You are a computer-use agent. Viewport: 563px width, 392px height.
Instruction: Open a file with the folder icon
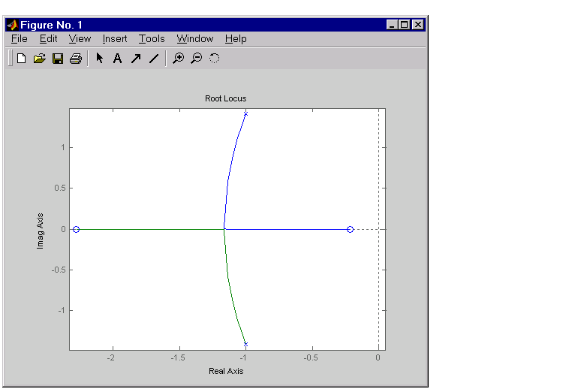(x=40, y=59)
